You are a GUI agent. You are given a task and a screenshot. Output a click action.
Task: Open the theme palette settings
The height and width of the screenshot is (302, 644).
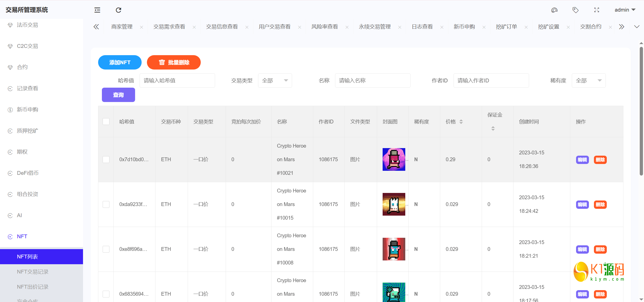tap(554, 10)
